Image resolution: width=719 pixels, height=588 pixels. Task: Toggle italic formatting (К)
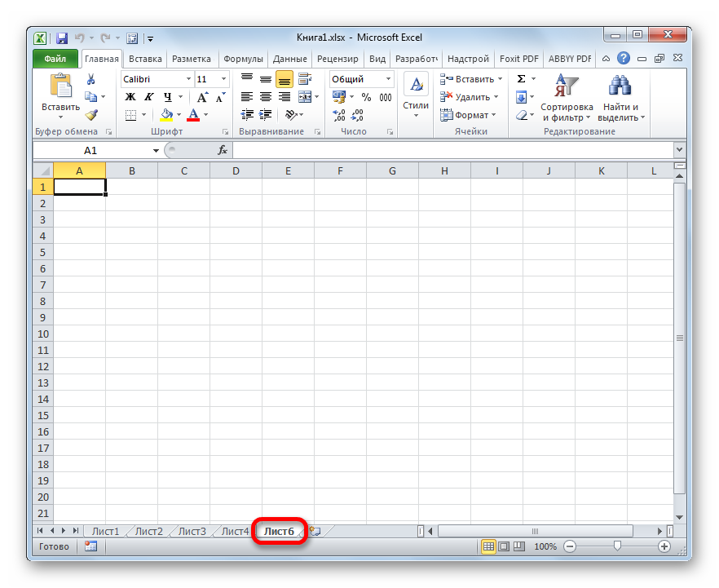coord(148,97)
